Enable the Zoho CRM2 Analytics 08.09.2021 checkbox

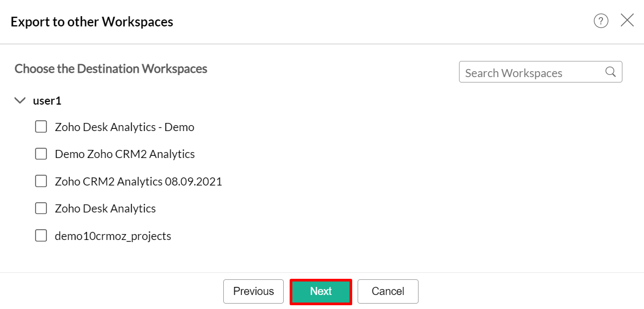[x=41, y=181]
